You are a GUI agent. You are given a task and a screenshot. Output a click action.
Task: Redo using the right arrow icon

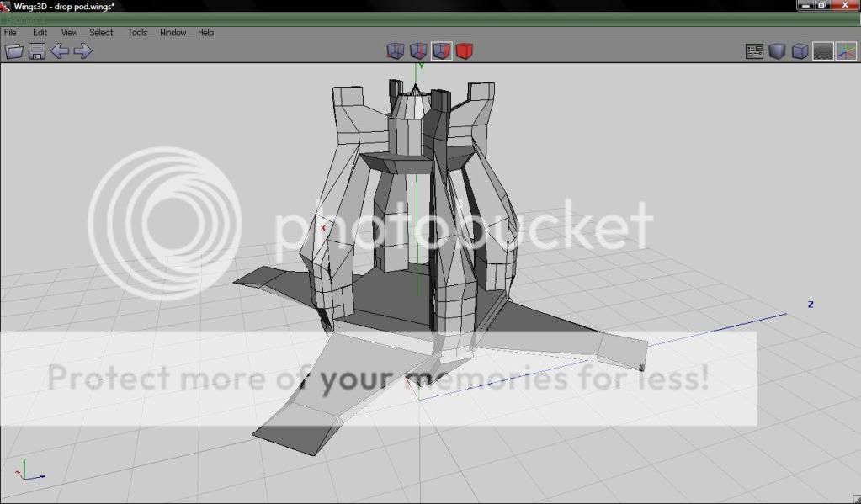click(x=82, y=51)
